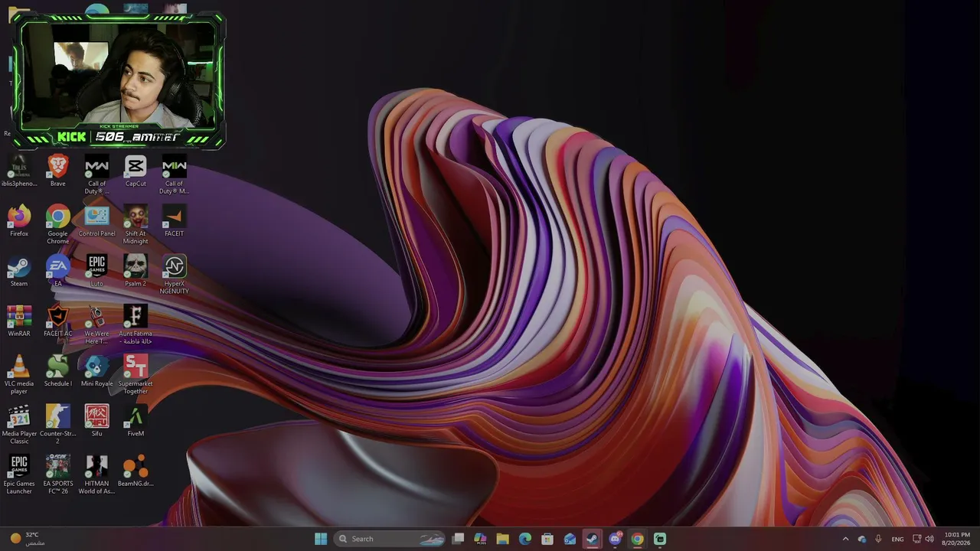This screenshot has width=980, height=551.
Task: Select the WinRAR desktop icon
Action: pyautogui.click(x=19, y=321)
